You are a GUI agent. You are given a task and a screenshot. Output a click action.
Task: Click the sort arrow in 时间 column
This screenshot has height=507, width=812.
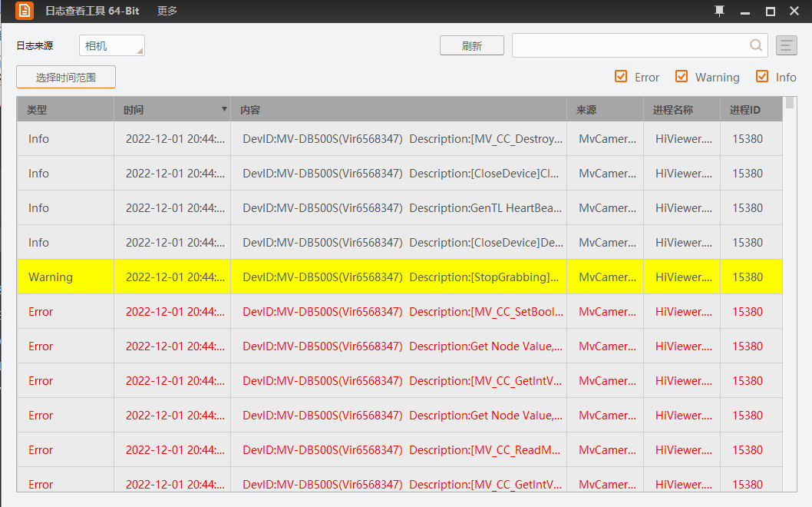(224, 109)
